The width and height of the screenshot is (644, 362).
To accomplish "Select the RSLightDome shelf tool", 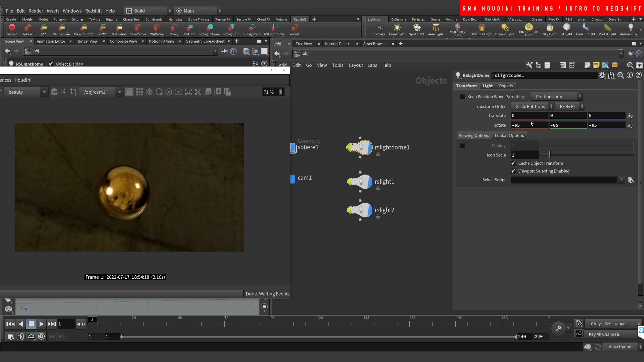I will coord(209,29).
